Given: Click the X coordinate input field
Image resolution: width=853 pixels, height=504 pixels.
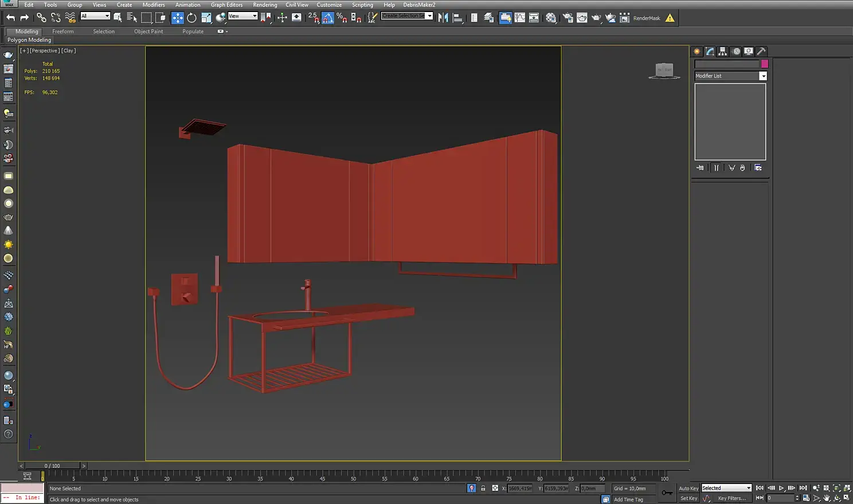Looking at the screenshot, I should (x=520, y=489).
